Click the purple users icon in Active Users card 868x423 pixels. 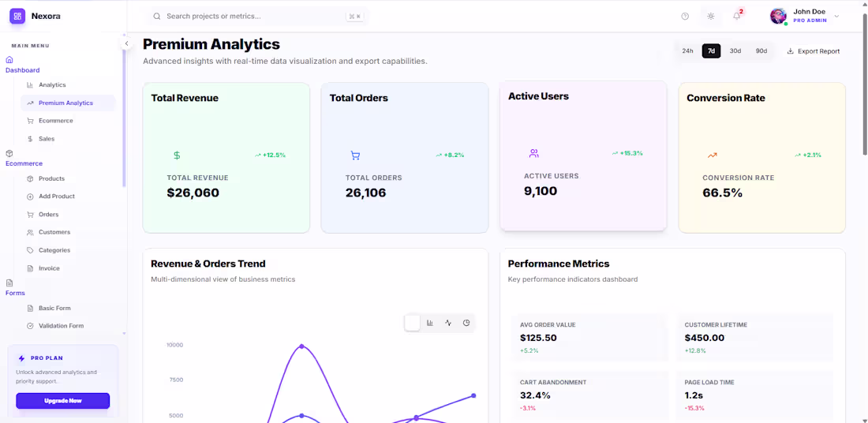click(x=533, y=153)
